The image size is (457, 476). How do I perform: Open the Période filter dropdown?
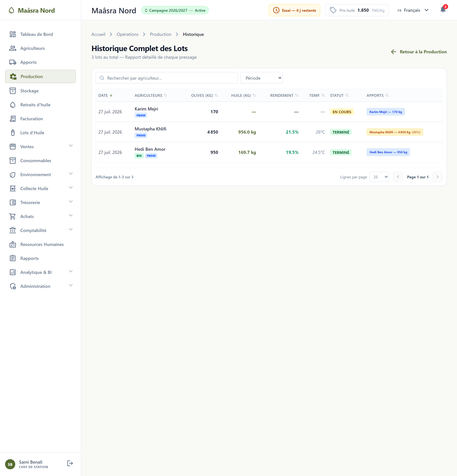click(261, 78)
